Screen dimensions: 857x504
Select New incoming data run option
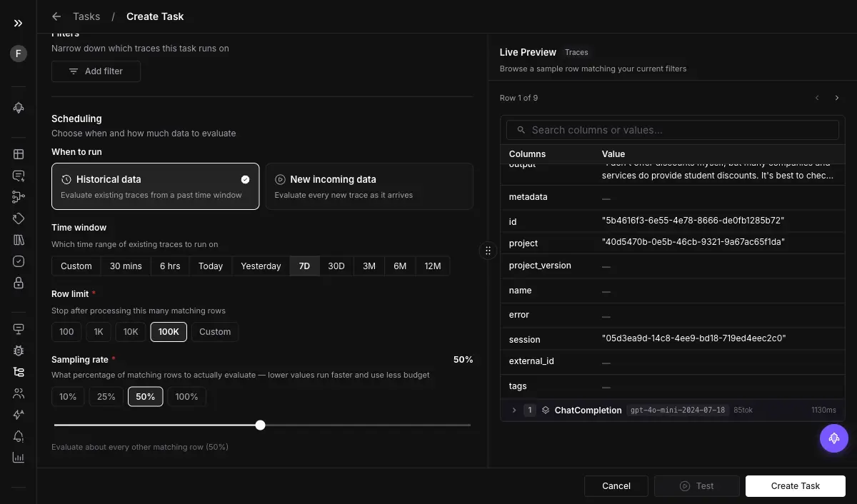(x=369, y=186)
